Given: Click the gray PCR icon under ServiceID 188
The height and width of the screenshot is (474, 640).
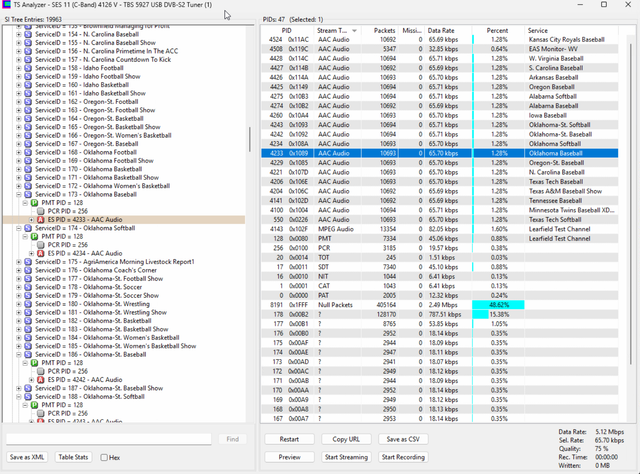Looking at the screenshot, I should pos(41,413).
